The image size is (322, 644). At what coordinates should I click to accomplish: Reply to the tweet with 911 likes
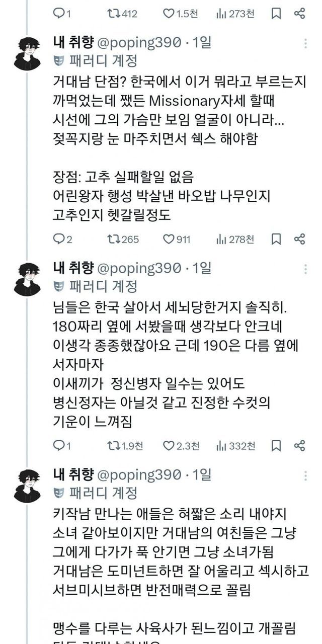(x=58, y=239)
